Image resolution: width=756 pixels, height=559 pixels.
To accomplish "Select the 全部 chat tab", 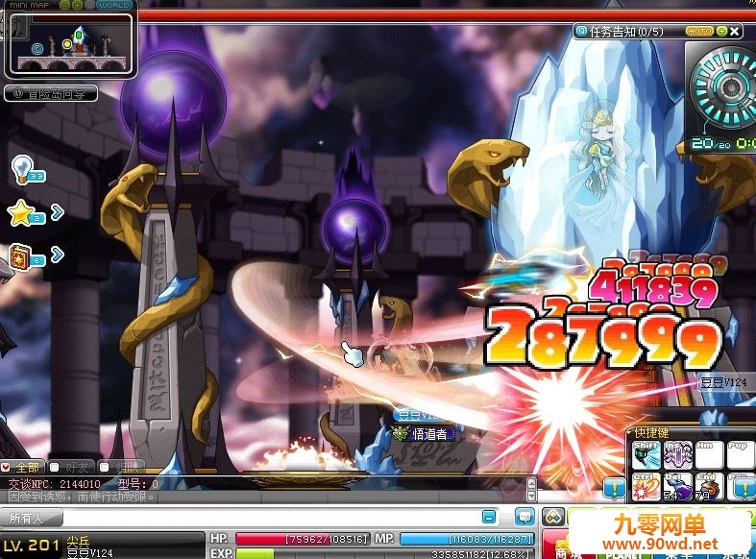I will tap(23, 467).
